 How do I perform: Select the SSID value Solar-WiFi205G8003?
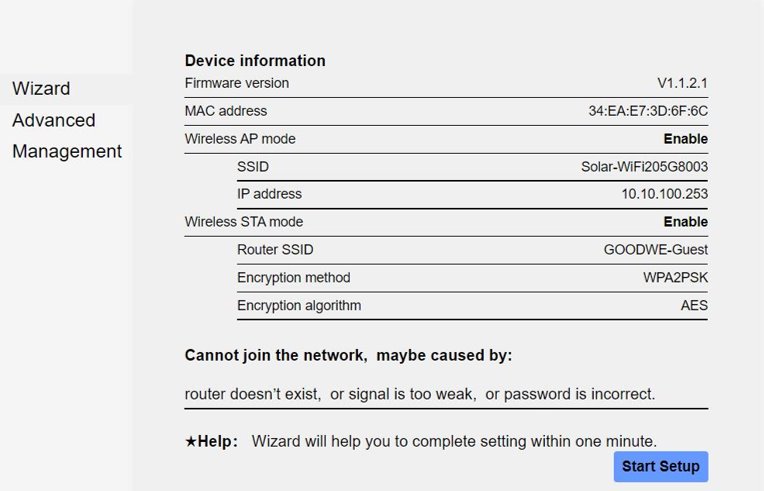[x=644, y=166]
